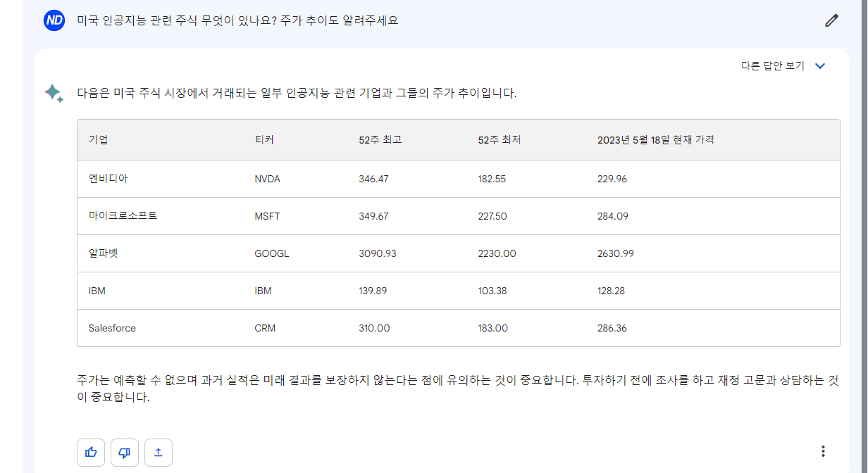Click the 346.47 value cell
The height and width of the screenshot is (473, 868).
[x=373, y=179]
